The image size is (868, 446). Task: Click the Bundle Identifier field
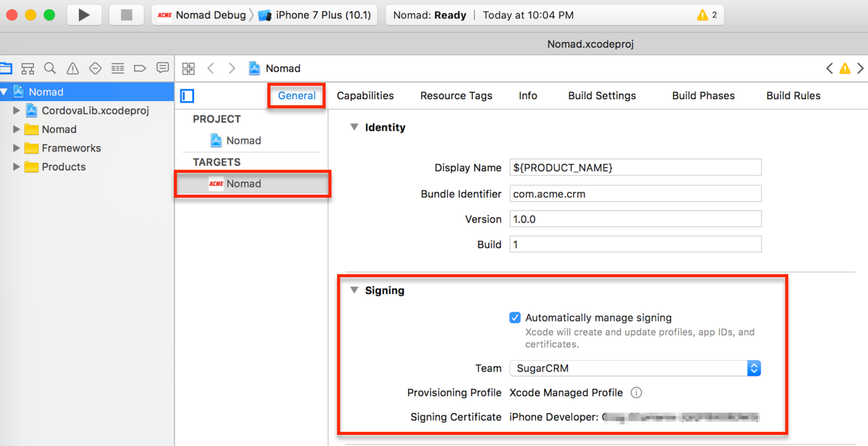tap(635, 194)
